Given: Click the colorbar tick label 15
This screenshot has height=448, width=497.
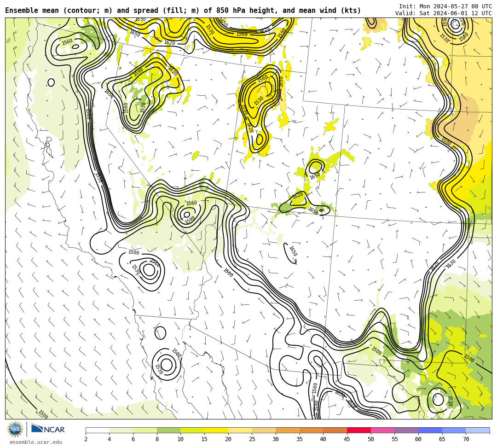Looking at the screenshot, I should (x=204, y=439).
